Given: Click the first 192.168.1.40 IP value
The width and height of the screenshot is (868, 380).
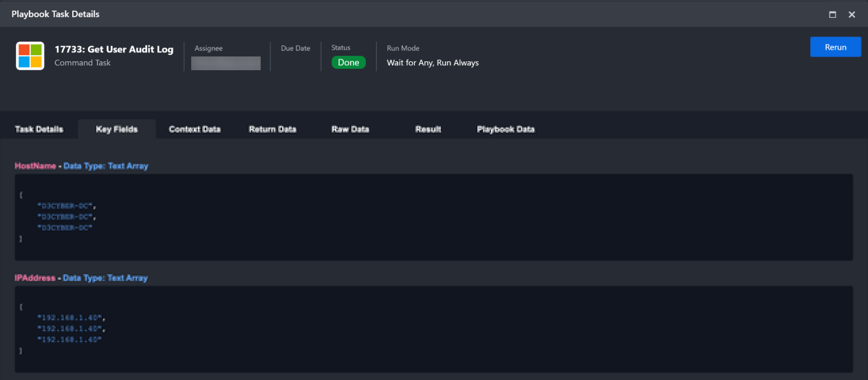Looking at the screenshot, I should (x=70, y=317).
